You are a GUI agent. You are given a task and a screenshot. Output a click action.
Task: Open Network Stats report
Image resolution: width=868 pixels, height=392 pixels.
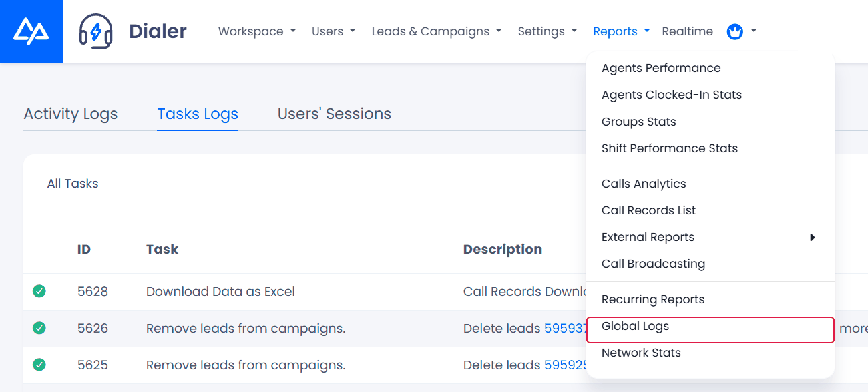coord(710,353)
